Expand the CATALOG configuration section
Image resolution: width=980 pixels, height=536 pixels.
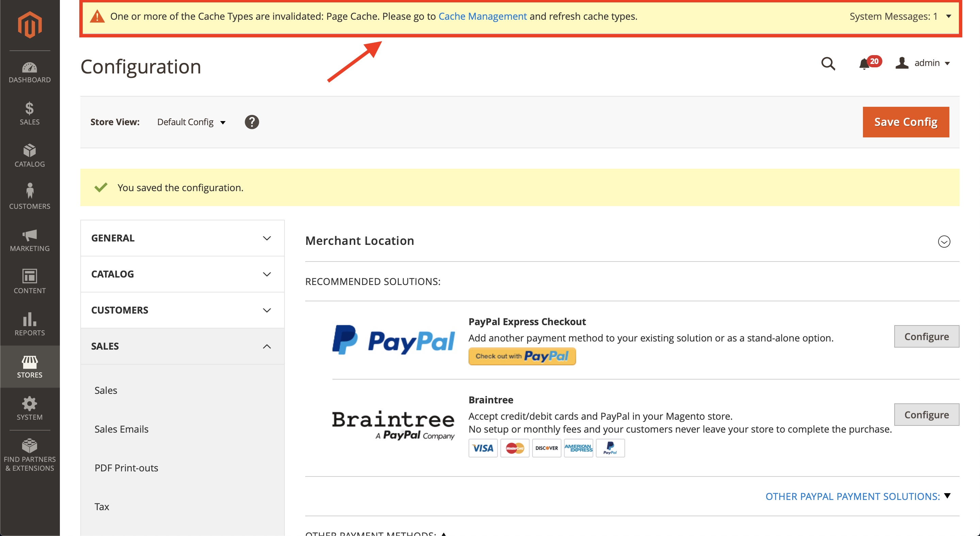(182, 274)
